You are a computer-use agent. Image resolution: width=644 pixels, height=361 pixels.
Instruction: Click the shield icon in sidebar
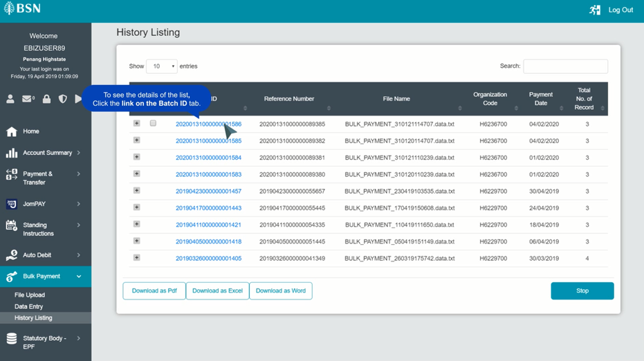click(62, 99)
